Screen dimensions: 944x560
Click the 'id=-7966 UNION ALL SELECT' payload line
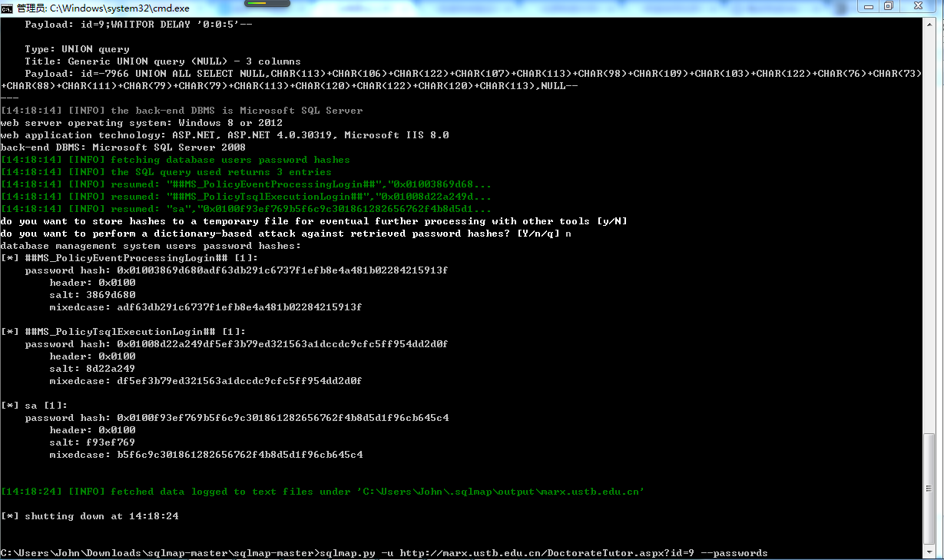(x=461, y=80)
